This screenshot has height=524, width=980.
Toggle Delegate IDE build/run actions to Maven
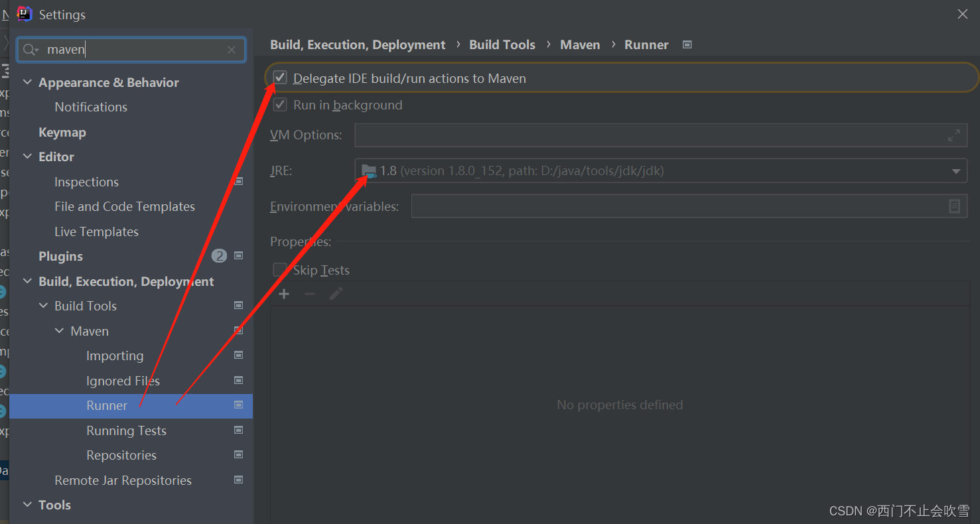(x=281, y=78)
